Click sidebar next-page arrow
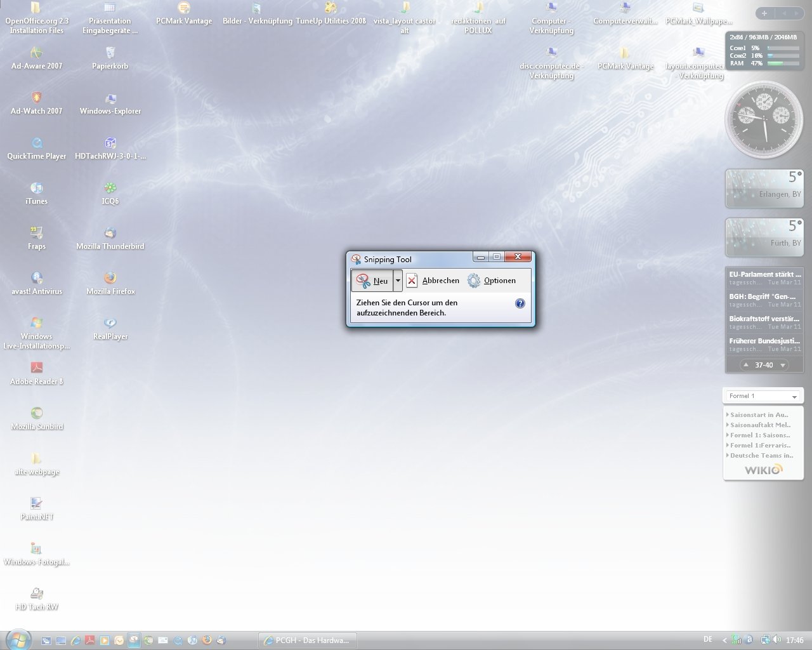Viewport: 812px width, 650px height. [x=796, y=13]
